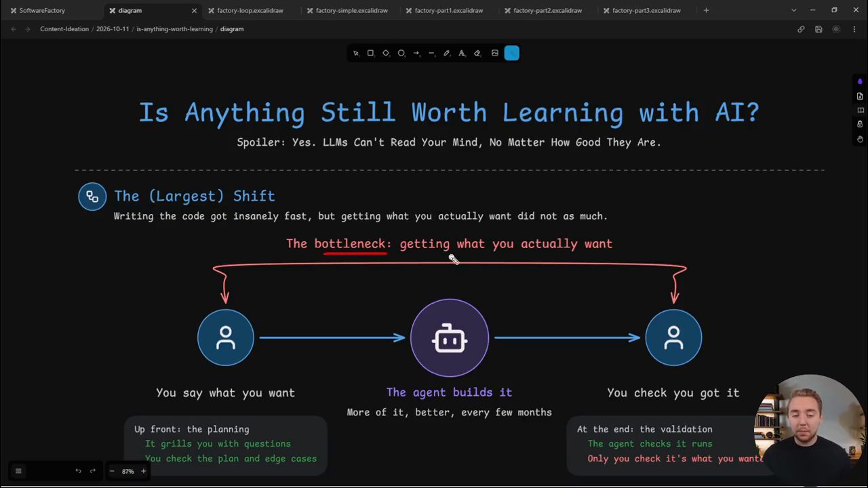Open the 2026-10-11 breadcrumb folder

pyautogui.click(x=113, y=29)
